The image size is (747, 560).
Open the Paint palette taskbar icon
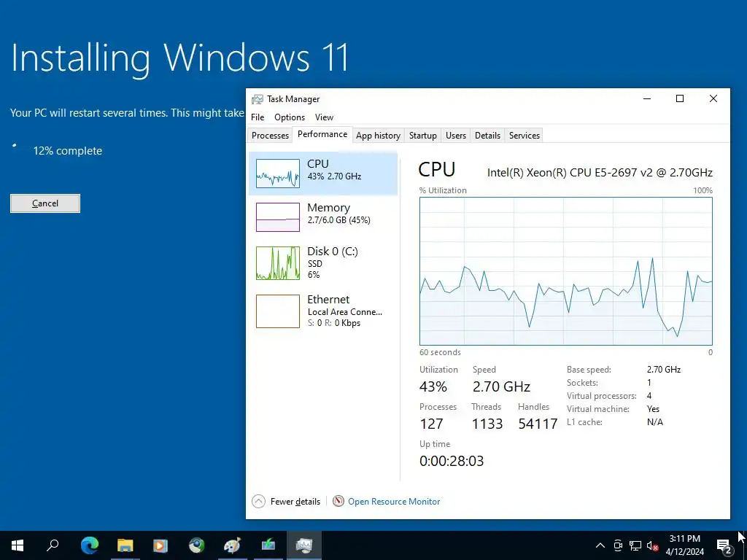(x=233, y=545)
